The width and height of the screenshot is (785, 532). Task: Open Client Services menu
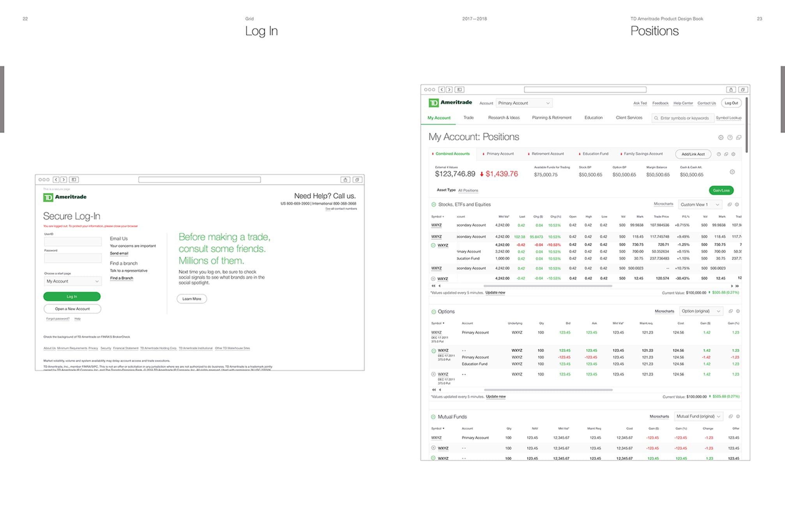629,118
